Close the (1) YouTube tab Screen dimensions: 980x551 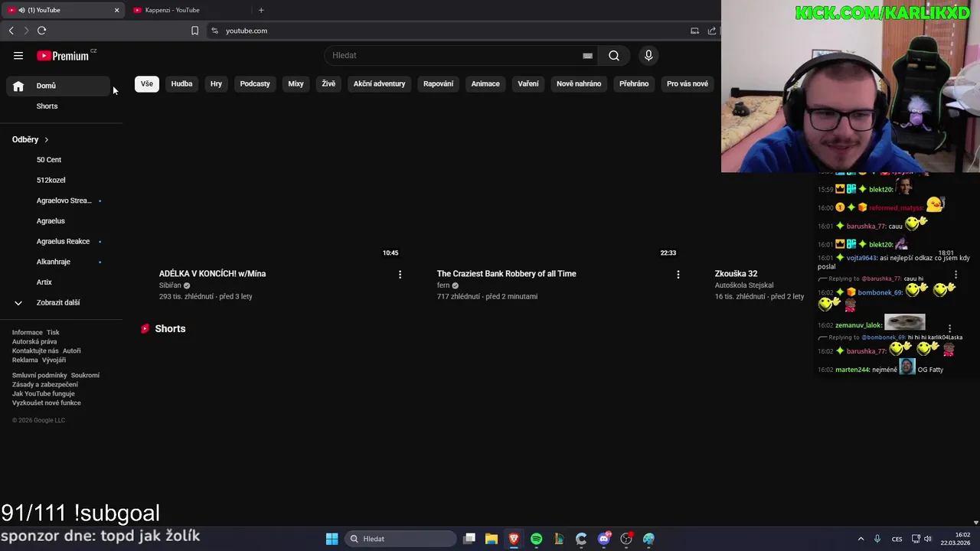click(116, 10)
